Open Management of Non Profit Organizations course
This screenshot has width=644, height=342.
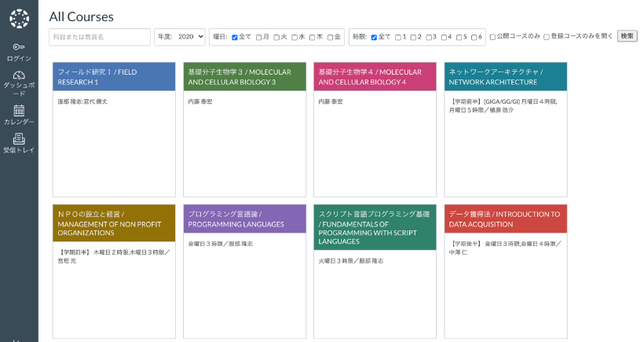click(x=113, y=222)
